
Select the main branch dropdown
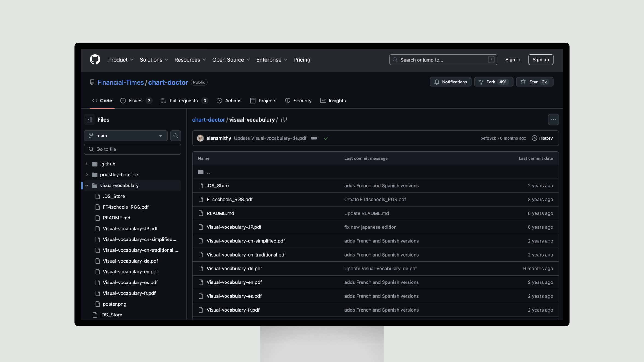[x=125, y=135]
